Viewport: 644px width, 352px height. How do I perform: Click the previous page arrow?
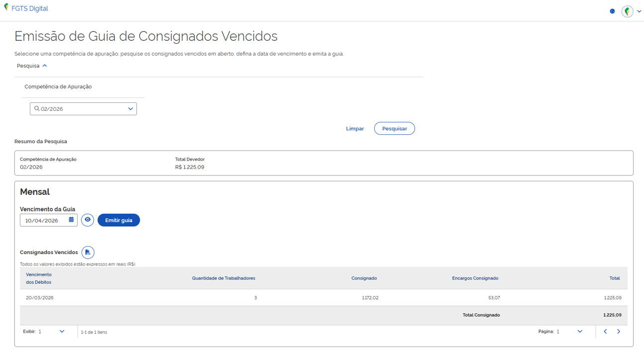click(x=605, y=331)
